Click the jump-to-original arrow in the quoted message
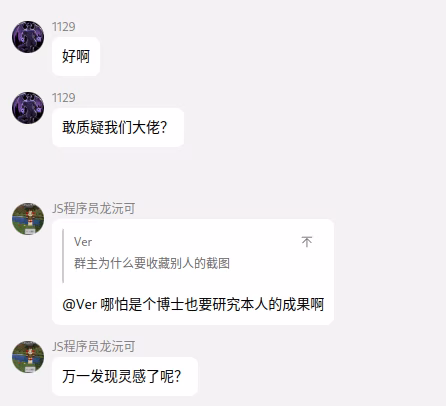446x406 pixels. pyautogui.click(x=307, y=242)
